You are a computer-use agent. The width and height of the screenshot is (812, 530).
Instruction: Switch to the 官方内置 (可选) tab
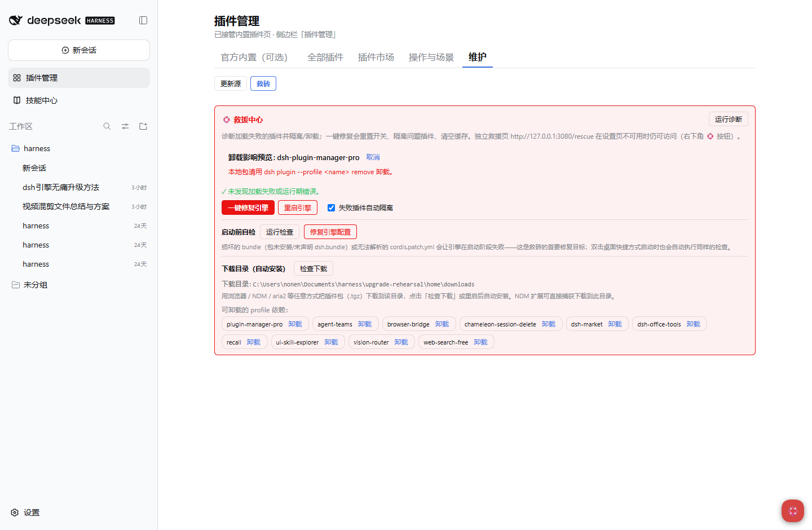click(x=254, y=57)
